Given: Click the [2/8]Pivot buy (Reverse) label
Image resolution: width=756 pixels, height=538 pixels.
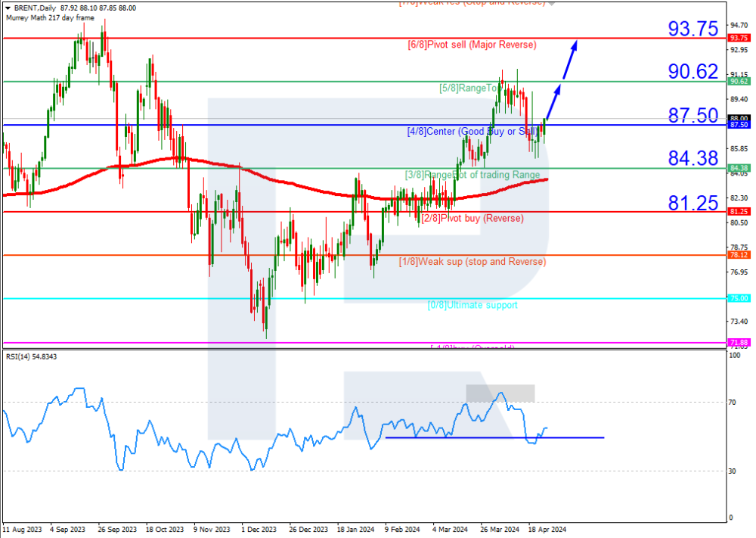Looking at the screenshot, I should 472,219.
